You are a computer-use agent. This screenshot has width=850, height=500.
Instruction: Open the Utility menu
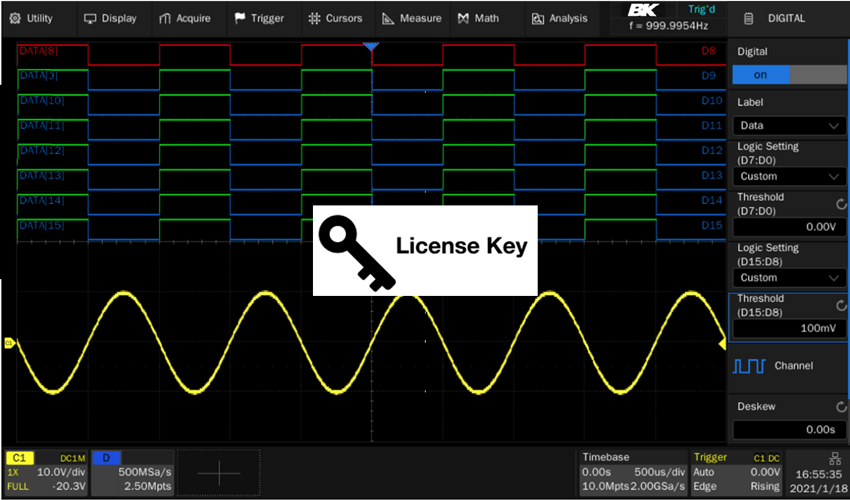tap(31, 18)
